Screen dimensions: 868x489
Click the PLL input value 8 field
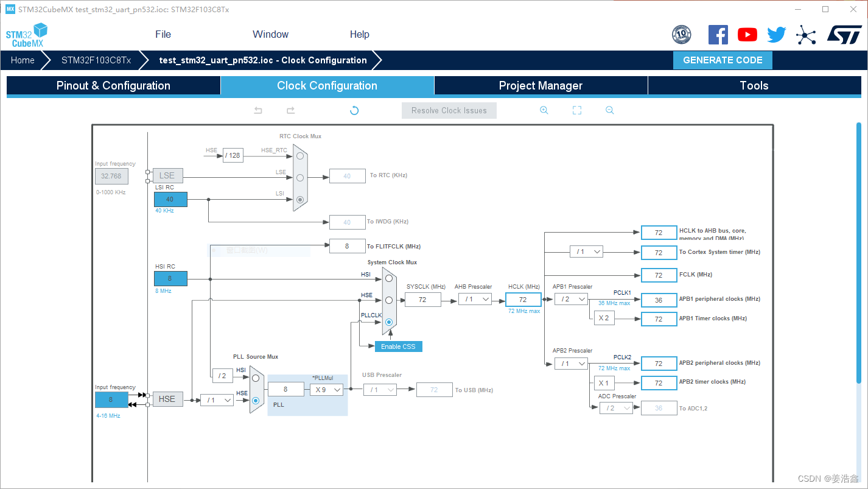pyautogui.click(x=285, y=390)
